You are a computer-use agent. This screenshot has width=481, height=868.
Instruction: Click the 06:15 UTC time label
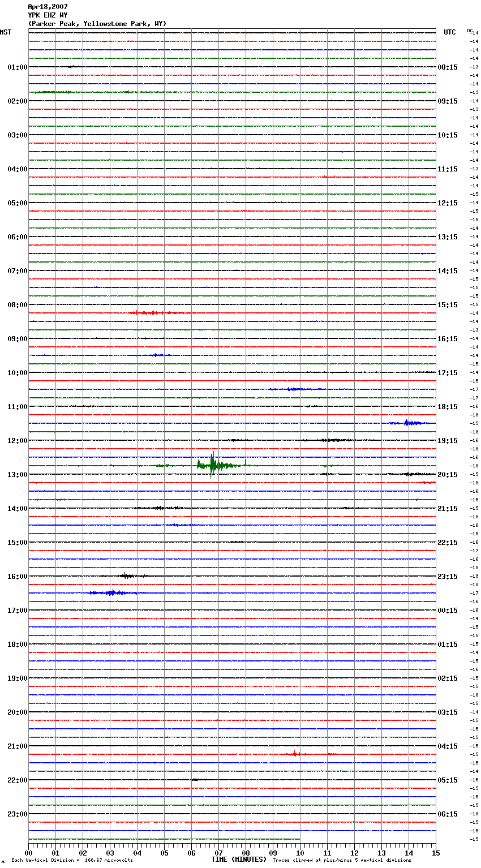(448, 814)
